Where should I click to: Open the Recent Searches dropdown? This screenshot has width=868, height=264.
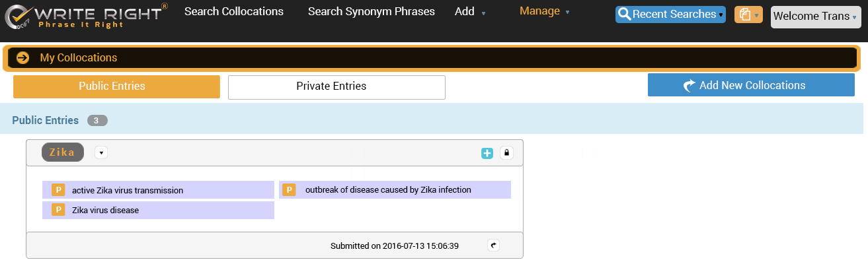click(x=670, y=15)
